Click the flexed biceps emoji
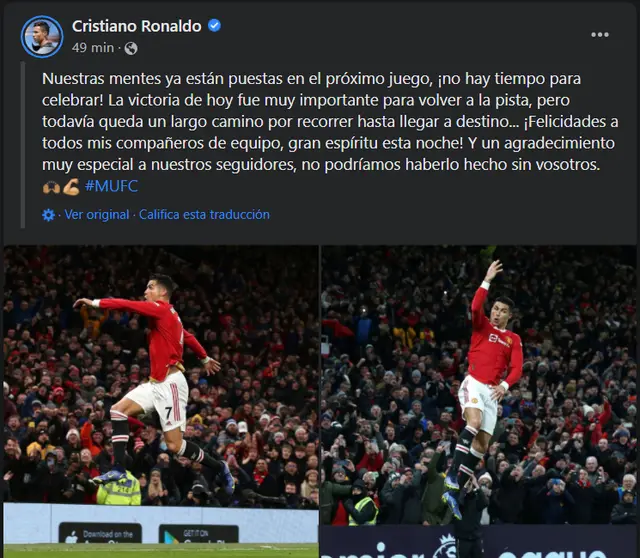This screenshot has width=640, height=558. tap(71, 187)
